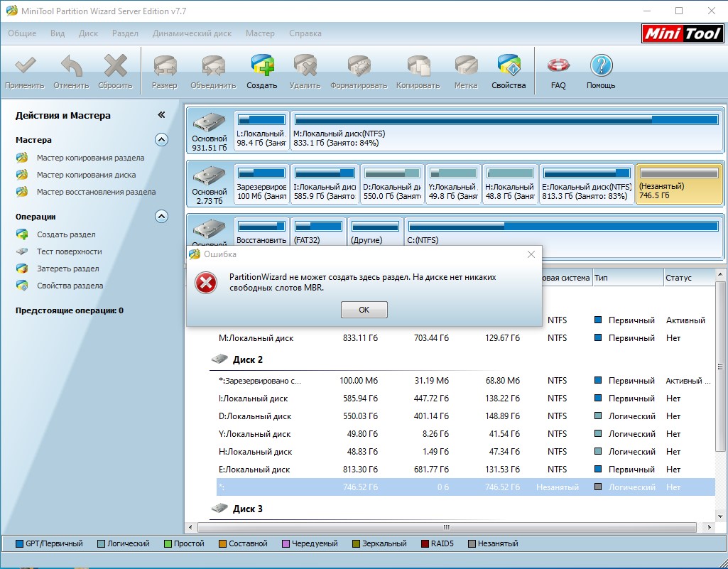Image resolution: width=728 pixels, height=569 pixels.
Task: Close the Ошибка error dialog
Action: coord(531,254)
